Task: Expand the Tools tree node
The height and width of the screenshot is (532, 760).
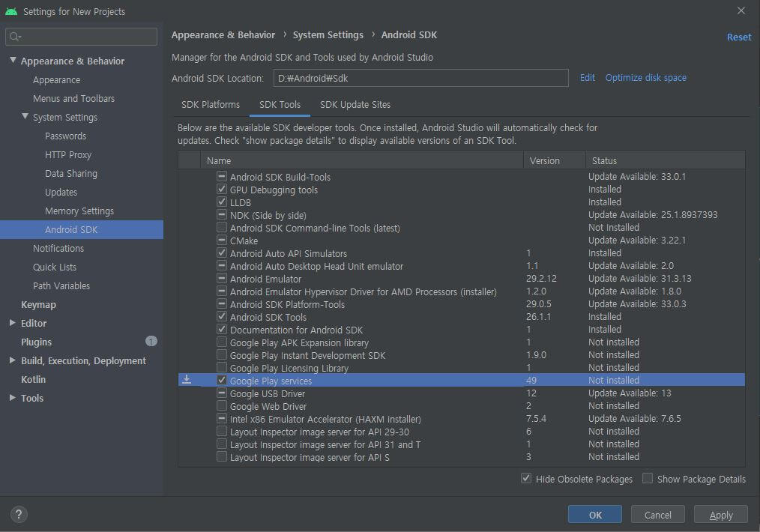Action: (13, 397)
